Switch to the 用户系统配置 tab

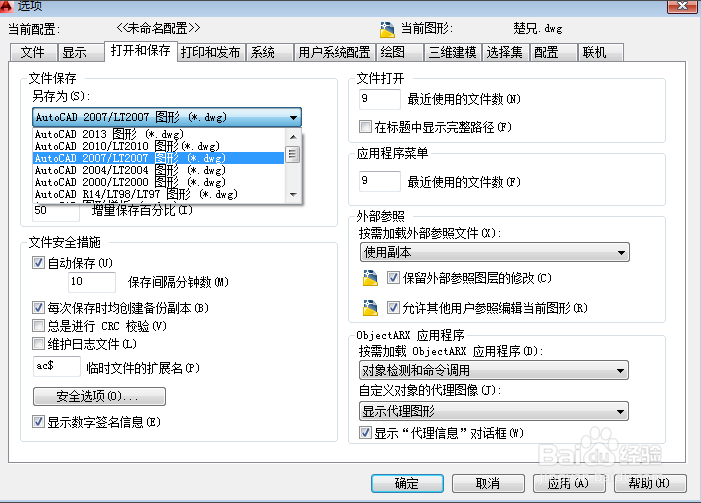pos(334,52)
